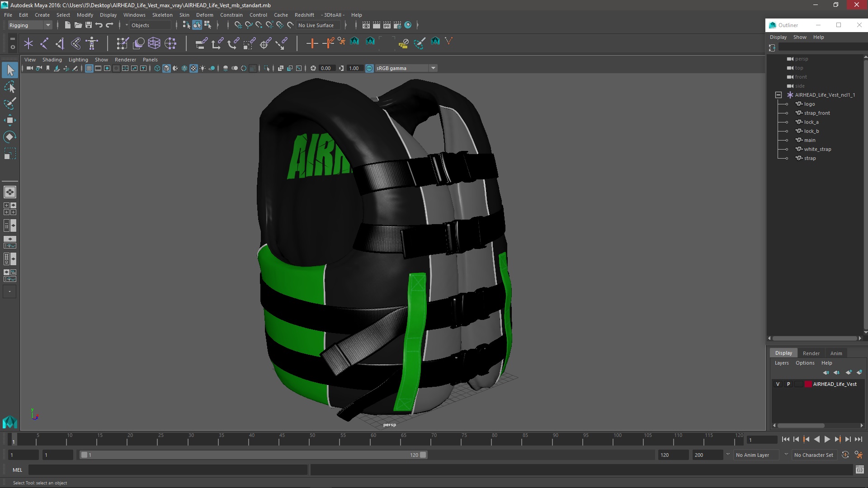Open the Rigging menu set dropdown
868x488 pixels.
pyautogui.click(x=30, y=25)
